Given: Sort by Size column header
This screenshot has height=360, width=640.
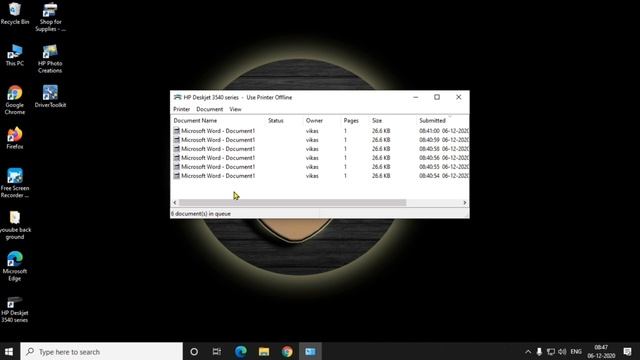Looking at the screenshot, I should 393,120.
